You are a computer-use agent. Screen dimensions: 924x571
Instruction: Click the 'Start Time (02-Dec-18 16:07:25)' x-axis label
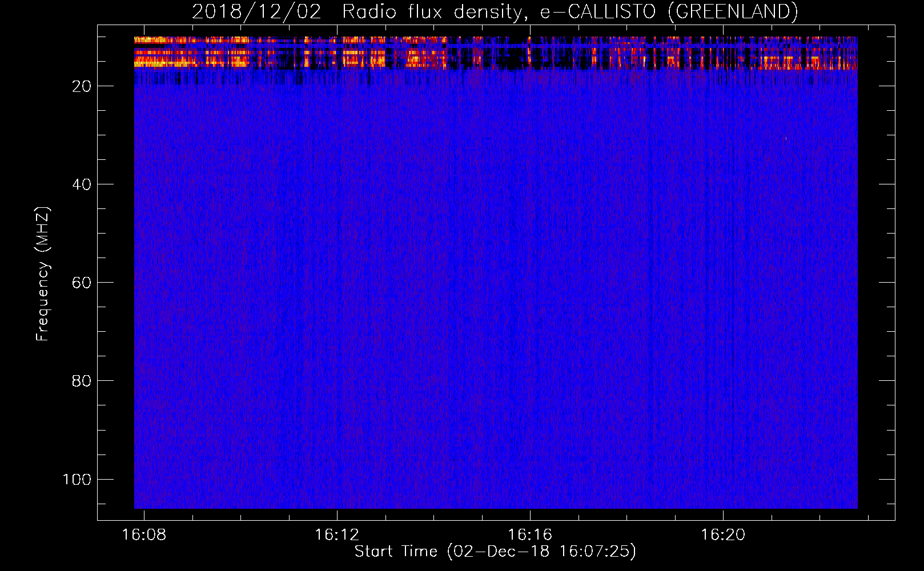(x=495, y=552)
